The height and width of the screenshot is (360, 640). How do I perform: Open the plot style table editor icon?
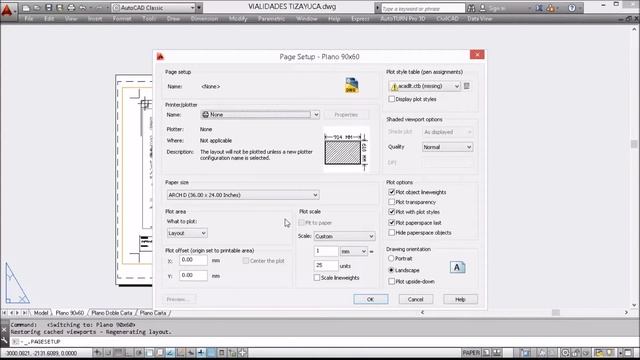point(467,86)
